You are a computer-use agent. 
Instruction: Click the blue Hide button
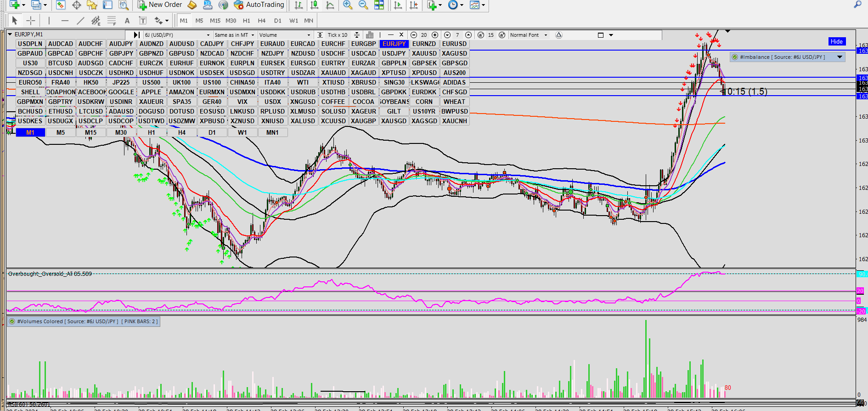pyautogui.click(x=836, y=41)
